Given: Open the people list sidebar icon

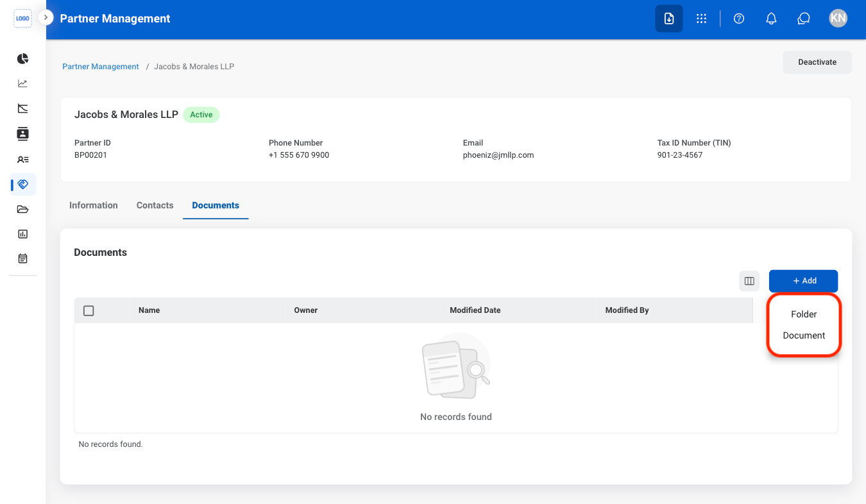Looking at the screenshot, I should pyautogui.click(x=23, y=159).
